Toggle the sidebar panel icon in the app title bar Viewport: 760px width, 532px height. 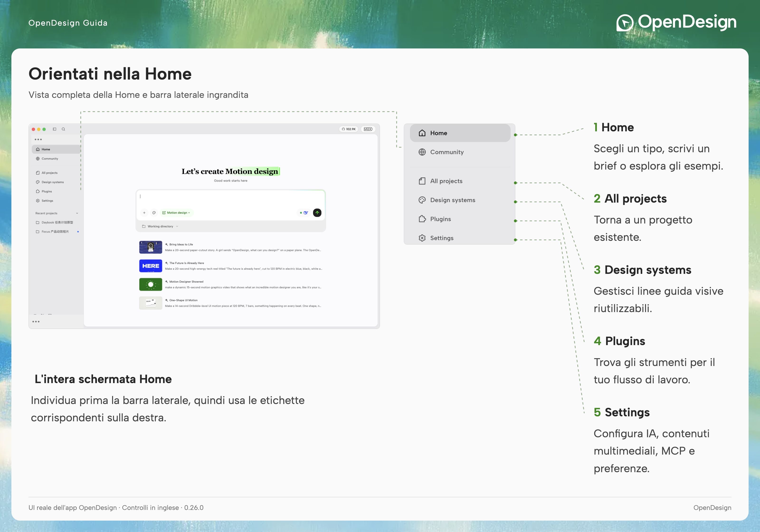(55, 129)
